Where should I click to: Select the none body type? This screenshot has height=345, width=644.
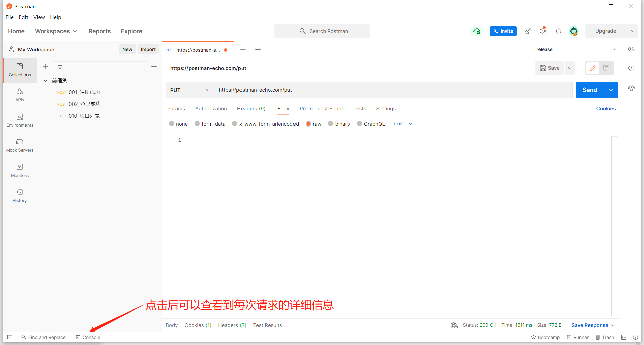pos(178,124)
